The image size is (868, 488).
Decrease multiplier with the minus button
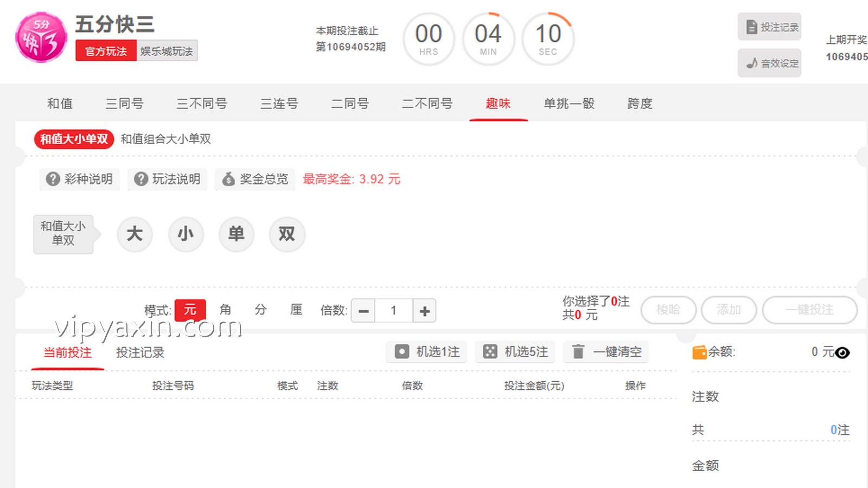pos(363,311)
